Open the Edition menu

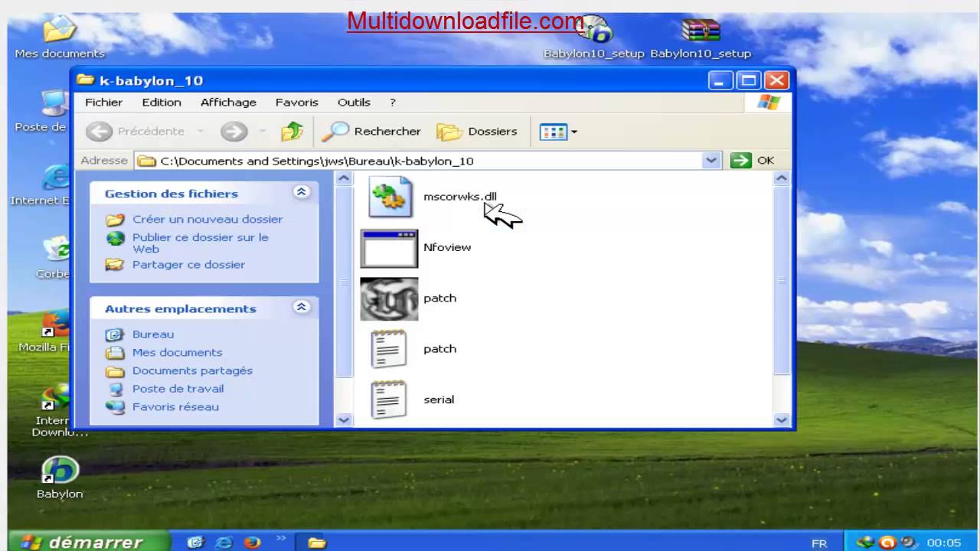point(162,103)
